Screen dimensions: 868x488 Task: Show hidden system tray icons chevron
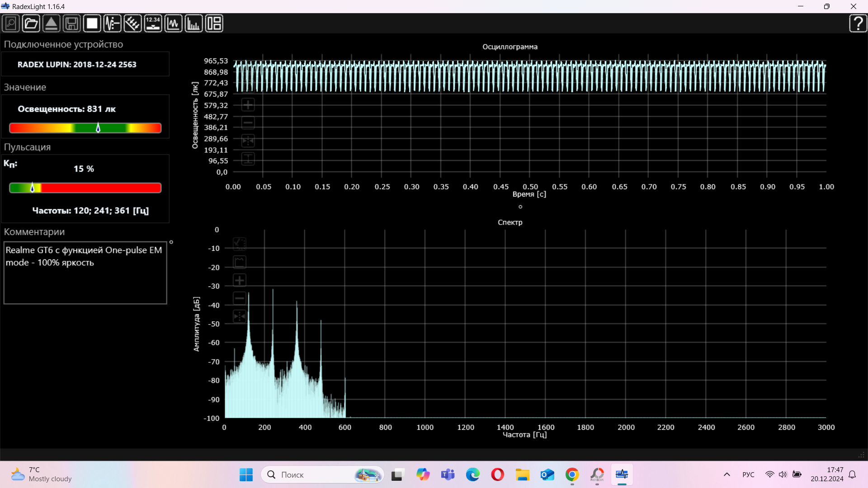[x=727, y=474]
